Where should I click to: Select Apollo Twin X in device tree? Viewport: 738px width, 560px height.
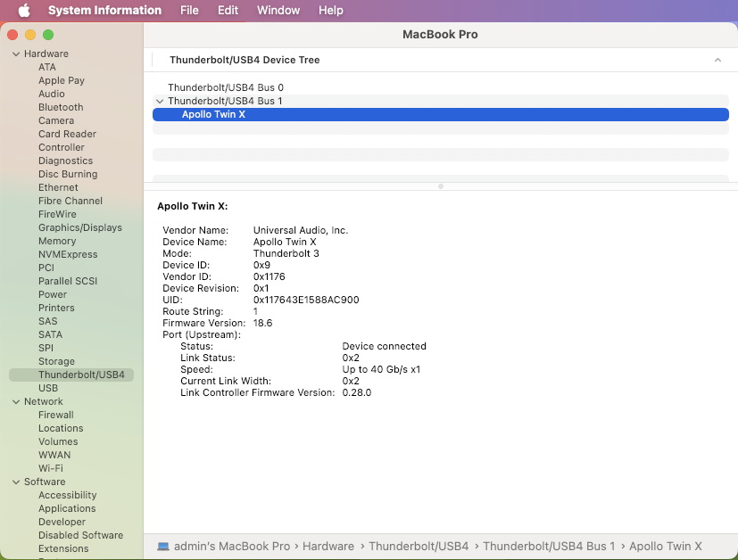coord(213,114)
